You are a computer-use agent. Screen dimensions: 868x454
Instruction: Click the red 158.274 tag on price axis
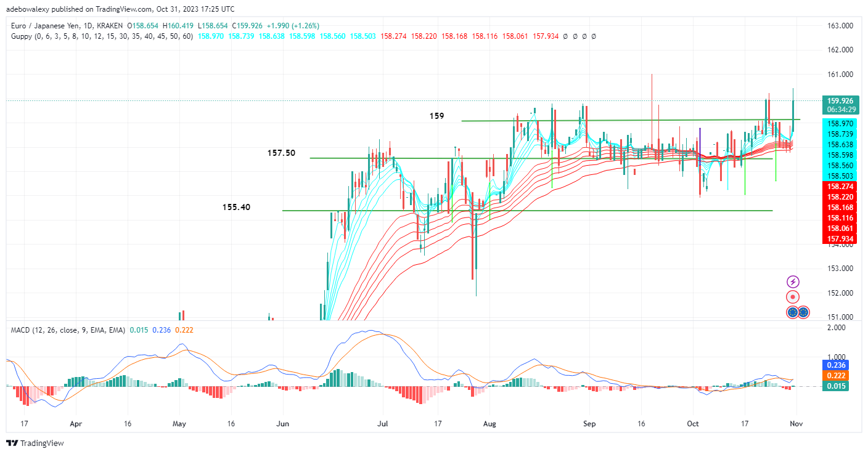coord(840,185)
